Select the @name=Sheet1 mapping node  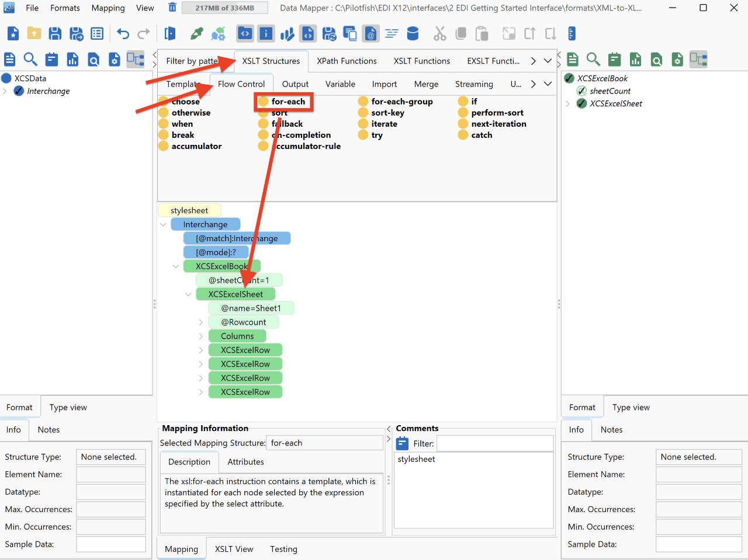pyautogui.click(x=251, y=308)
